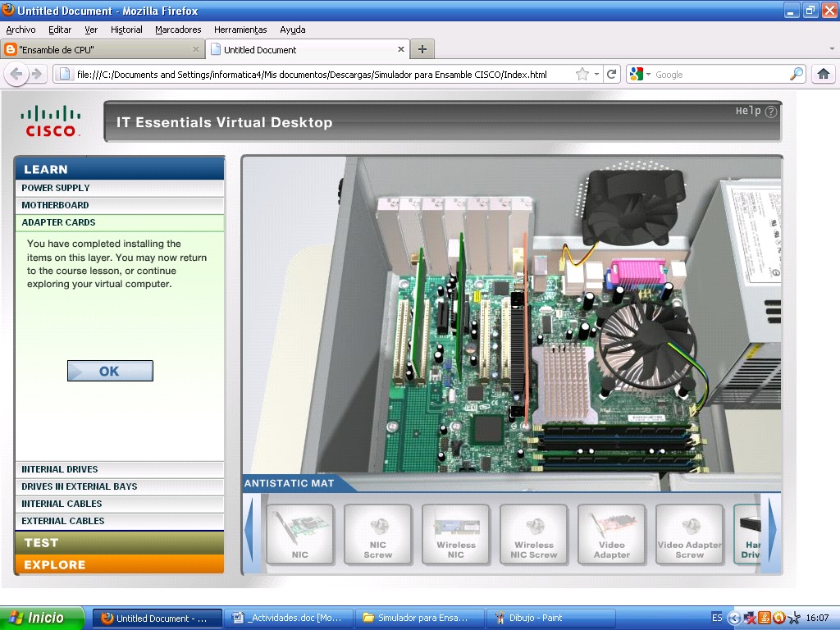Reload the page with the refresh icon
The height and width of the screenshot is (630, 840).
click(612, 73)
